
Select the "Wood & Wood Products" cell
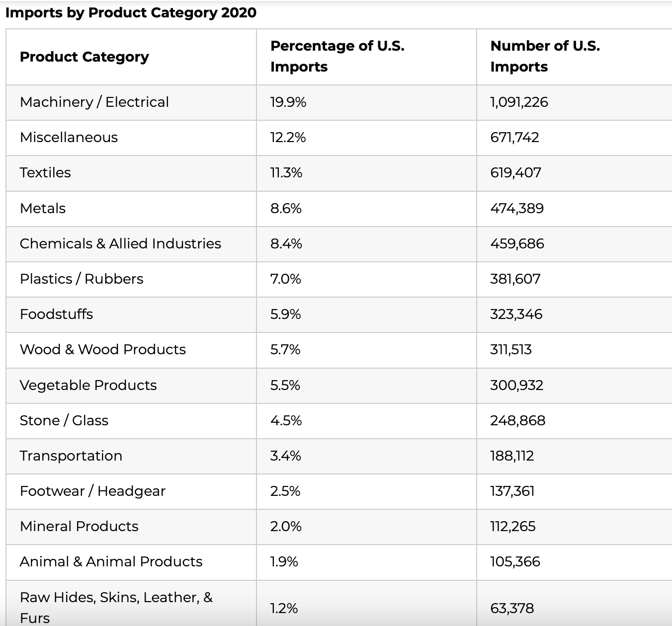102,350
